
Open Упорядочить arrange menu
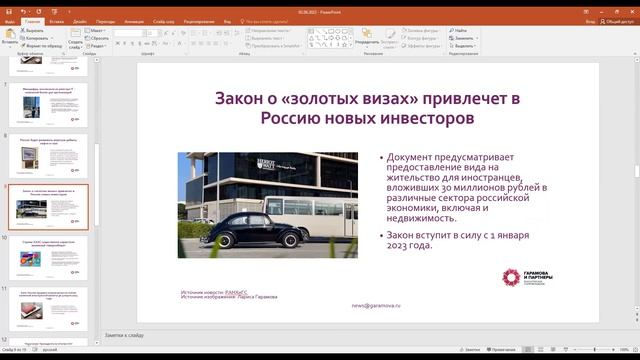click(x=367, y=37)
